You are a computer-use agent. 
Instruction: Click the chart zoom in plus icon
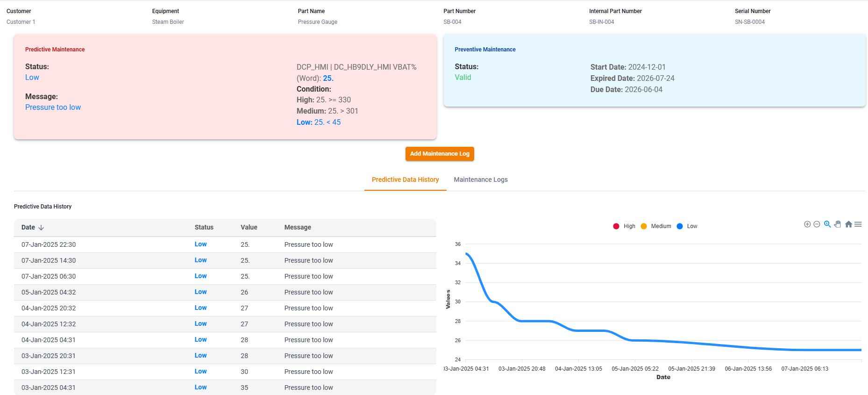coord(807,224)
